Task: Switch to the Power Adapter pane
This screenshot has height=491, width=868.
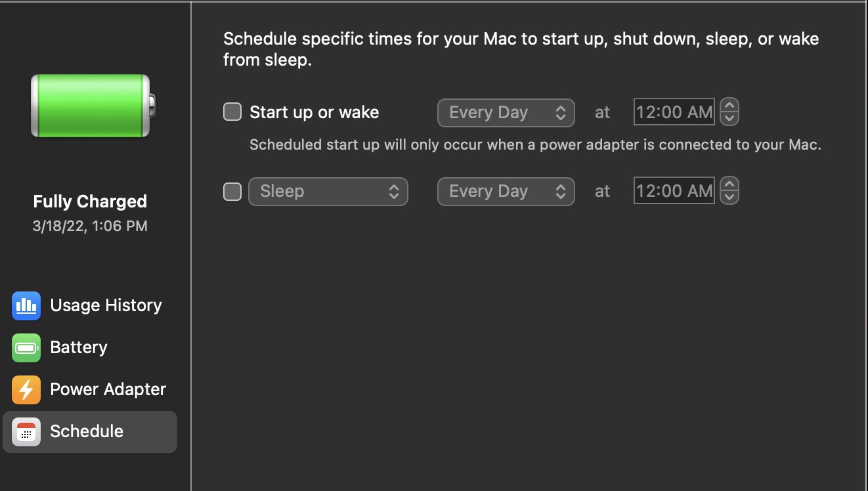Action: (108, 390)
